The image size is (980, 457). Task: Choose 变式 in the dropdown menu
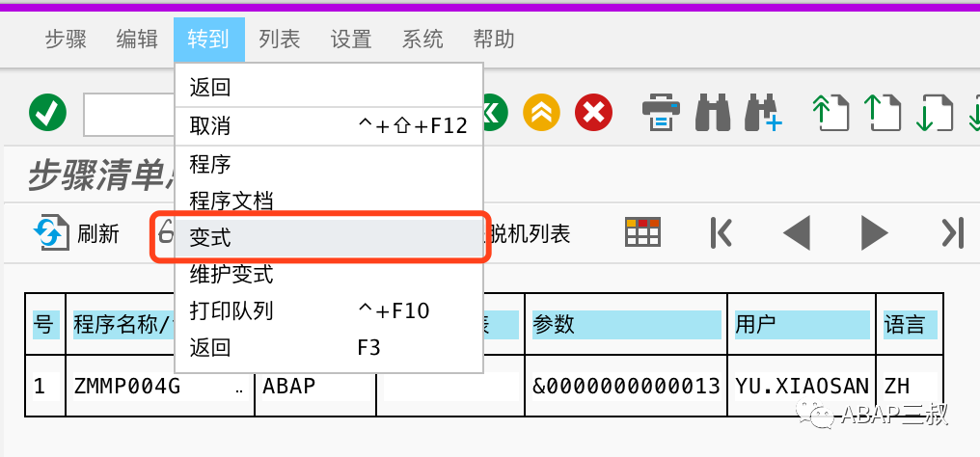(x=329, y=237)
